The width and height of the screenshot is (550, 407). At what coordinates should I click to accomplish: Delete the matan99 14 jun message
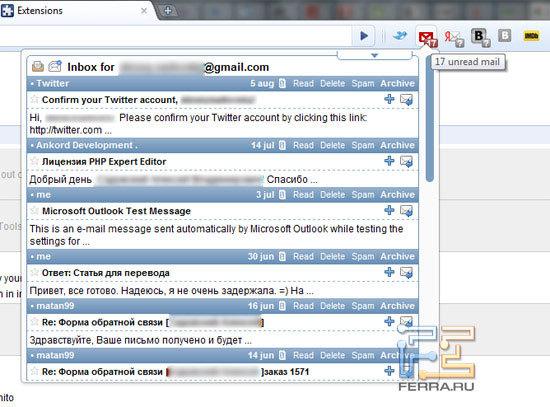pos(333,355)
